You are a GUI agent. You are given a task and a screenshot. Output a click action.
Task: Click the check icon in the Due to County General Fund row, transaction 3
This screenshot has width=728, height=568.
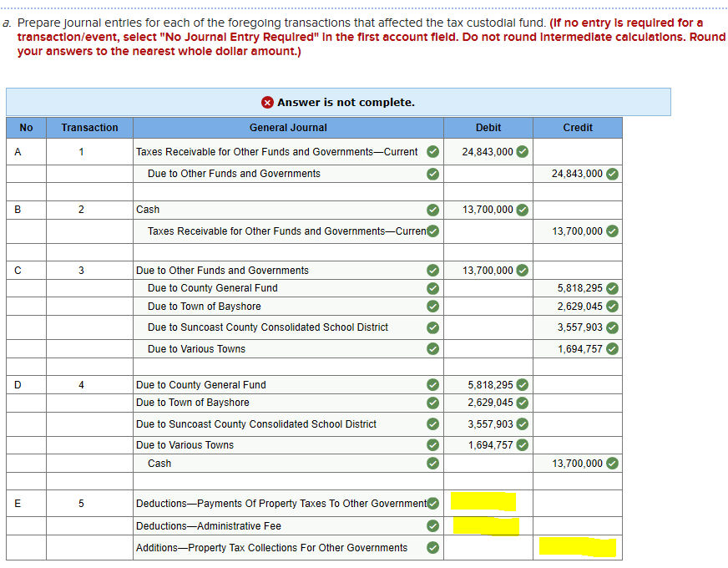[x=432, y=288]
